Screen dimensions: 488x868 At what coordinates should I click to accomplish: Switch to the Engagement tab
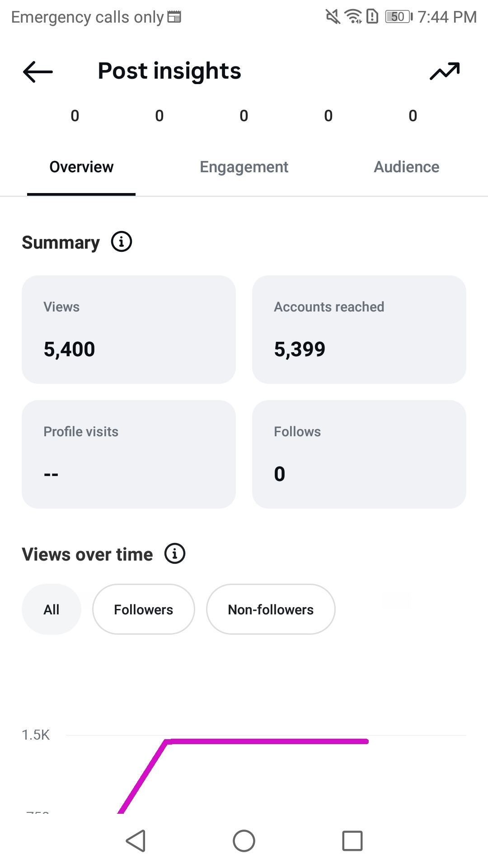point(244,167)
